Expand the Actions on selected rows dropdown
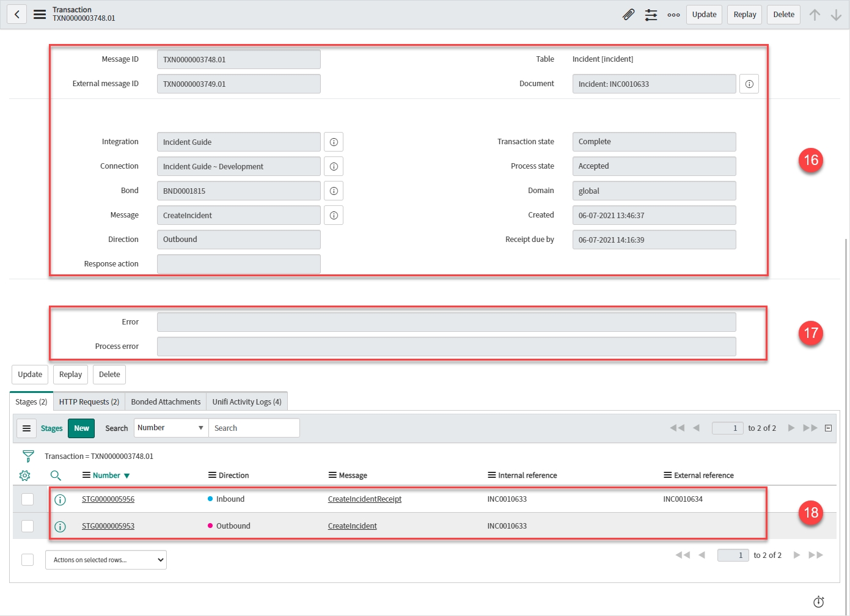The height and width of the screenshot is (616, 850). point(106,560)
